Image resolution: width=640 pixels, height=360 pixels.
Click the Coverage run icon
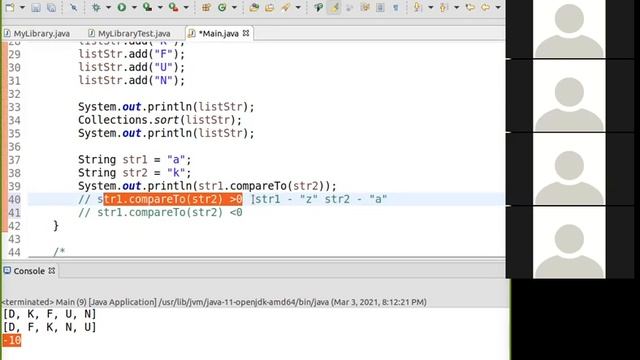tap(147, 7)
